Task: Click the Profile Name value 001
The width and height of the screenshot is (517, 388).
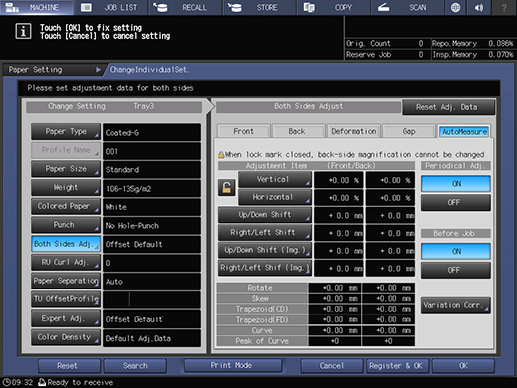Action: point(152,151)
